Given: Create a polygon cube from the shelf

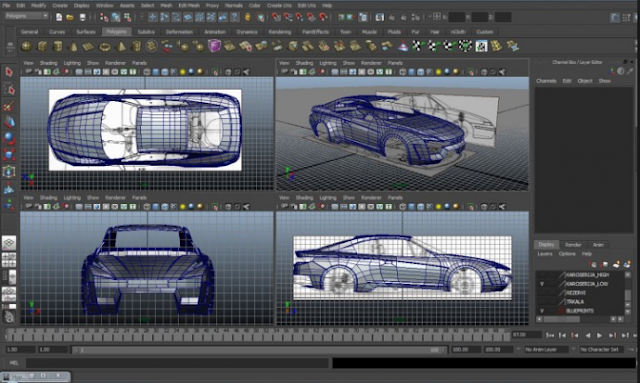Looking at the screenshot, I should point(42,46).
